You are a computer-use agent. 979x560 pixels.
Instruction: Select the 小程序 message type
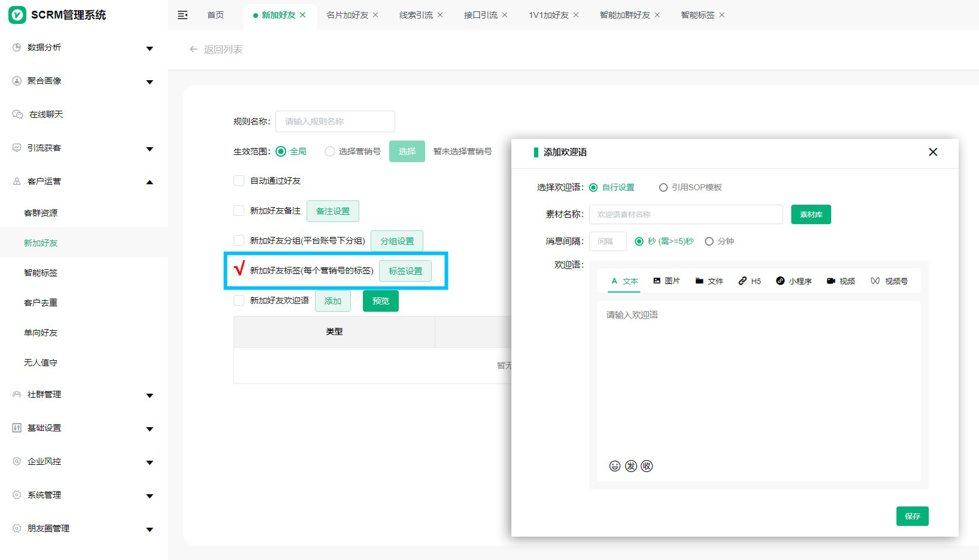pyautogui.click(x=794, y=281)
